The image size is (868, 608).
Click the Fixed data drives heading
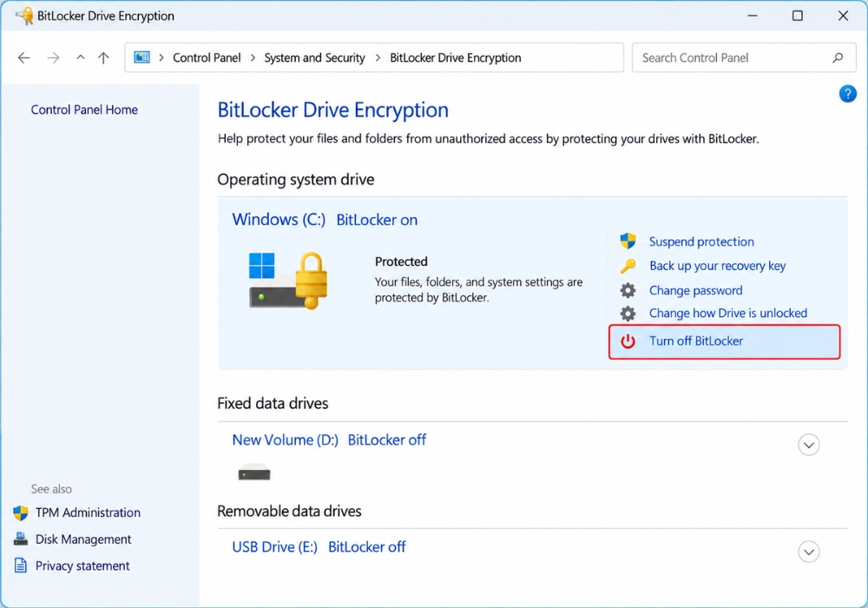click(273, 403)
